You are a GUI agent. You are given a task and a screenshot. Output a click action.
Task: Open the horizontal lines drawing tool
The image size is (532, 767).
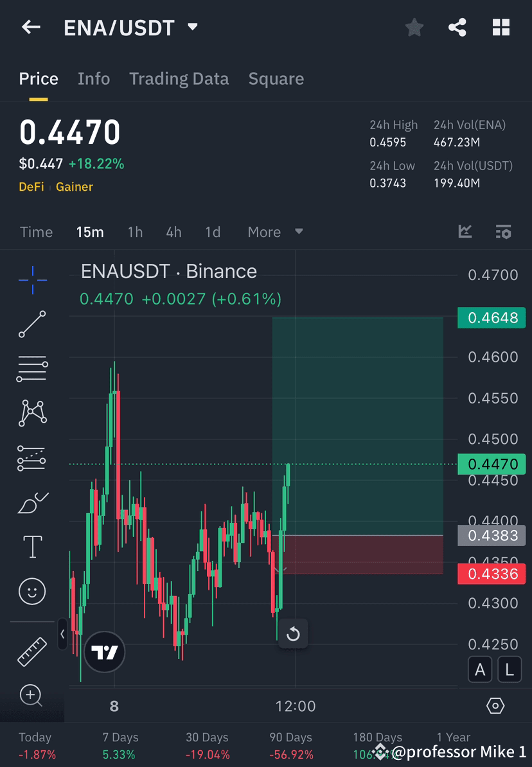coord(32,369)
